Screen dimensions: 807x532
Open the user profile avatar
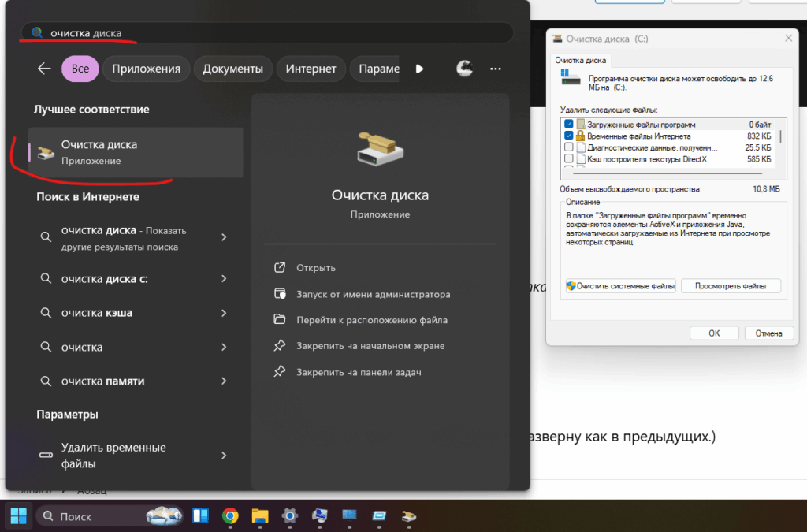click(x=465, y=69)
